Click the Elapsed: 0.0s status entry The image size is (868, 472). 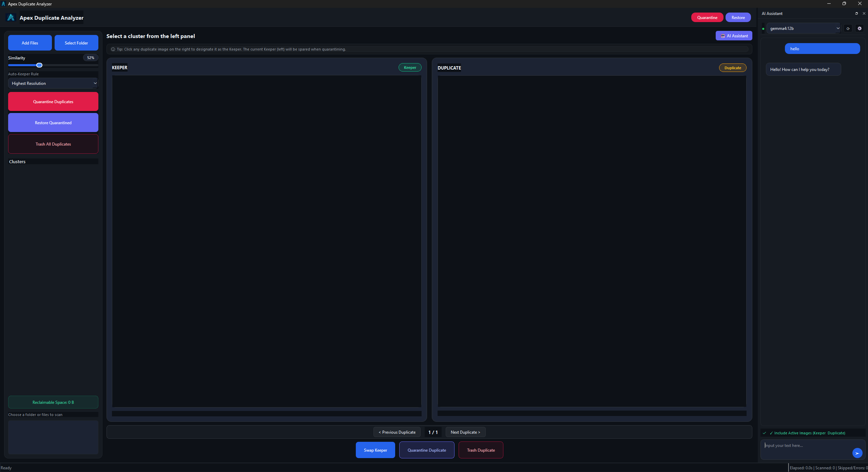(x=801, y=468)
